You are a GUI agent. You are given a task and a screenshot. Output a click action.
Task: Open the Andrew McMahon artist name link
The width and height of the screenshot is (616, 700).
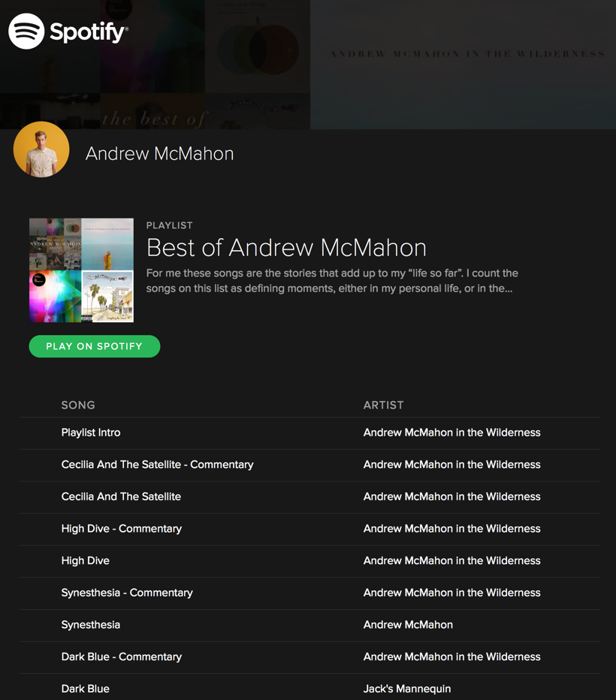pyautogui.click(x=159, y=153)
